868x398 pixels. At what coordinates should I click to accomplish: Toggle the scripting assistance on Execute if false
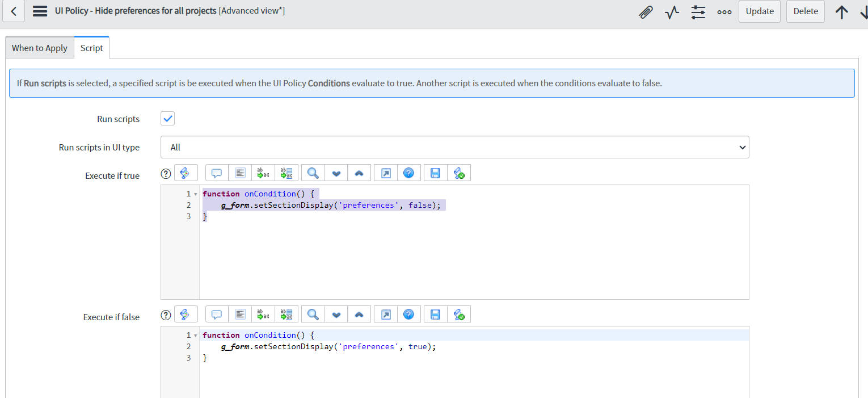tap(186, 314)
